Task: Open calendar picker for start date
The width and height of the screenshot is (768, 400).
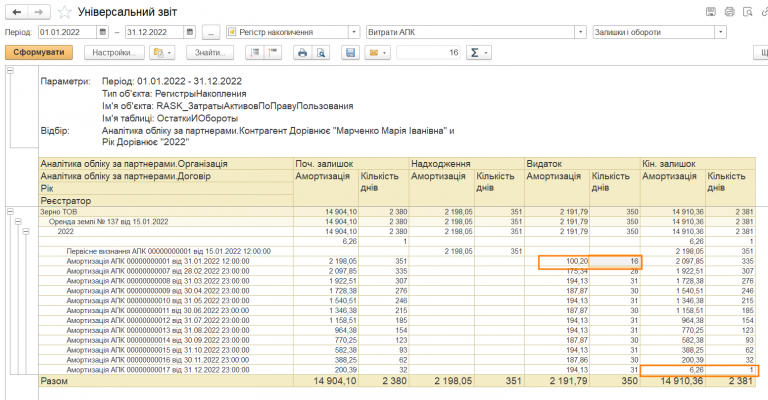Action: point(104,32)
